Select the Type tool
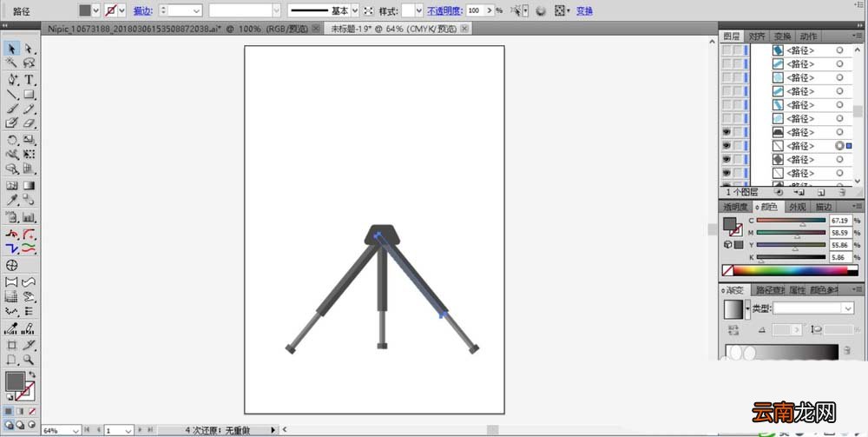The image size is (868, 437). (29, 80)
